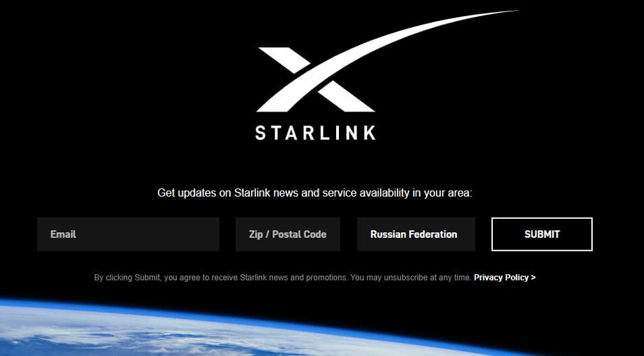The image size is (644, 356).
Task: Click the STARLINK wordmark below the logo
Action: click(315, 133)
